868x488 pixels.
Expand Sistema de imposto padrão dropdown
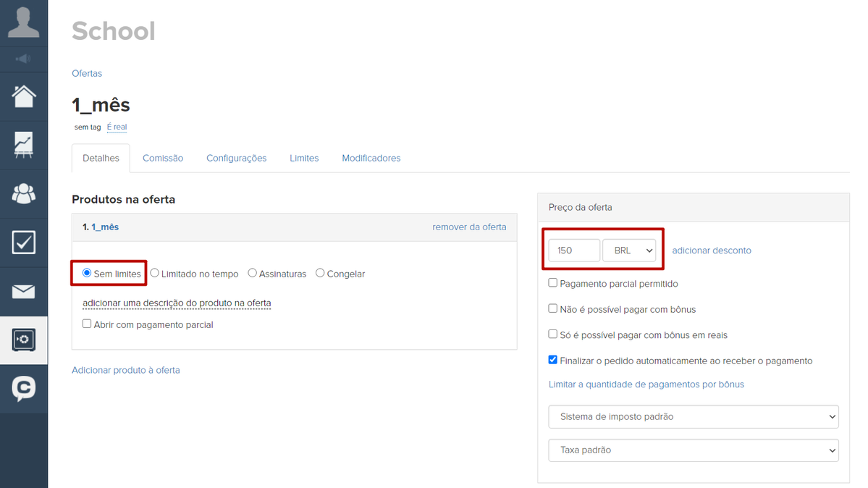click(693, 416)
